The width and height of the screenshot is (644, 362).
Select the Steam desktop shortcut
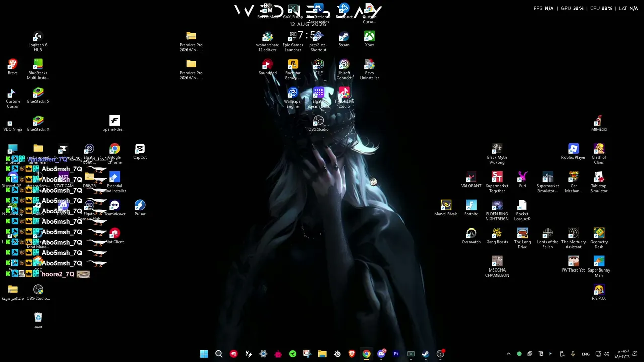click(x=344, y=39)
